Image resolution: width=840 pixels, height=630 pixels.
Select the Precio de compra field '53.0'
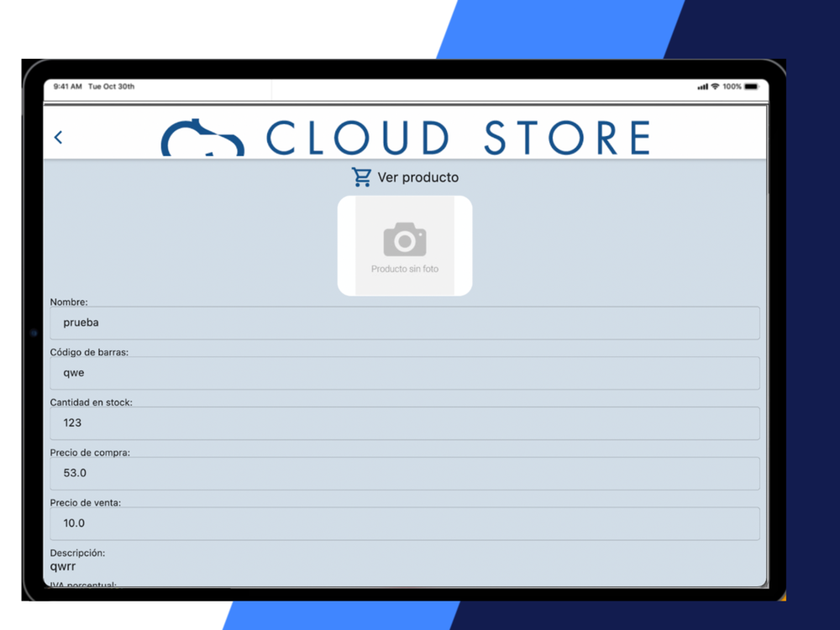(x=405, y=474)
